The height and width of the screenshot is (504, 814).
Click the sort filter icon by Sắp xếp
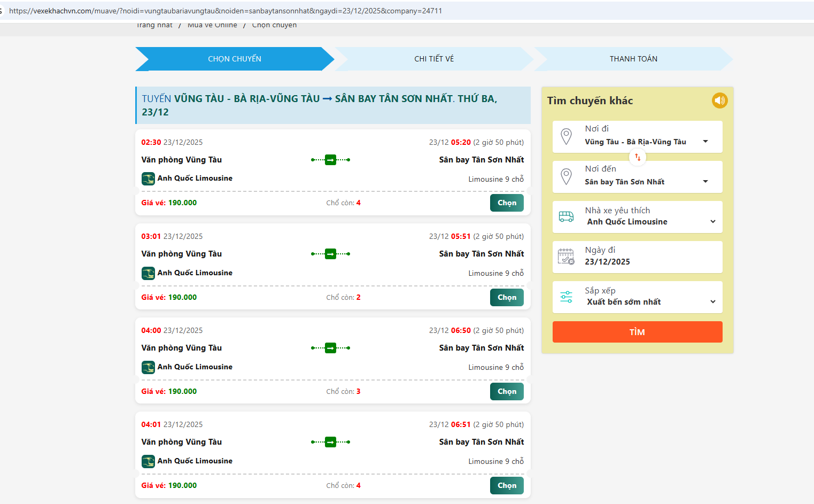tap(566, 297)
